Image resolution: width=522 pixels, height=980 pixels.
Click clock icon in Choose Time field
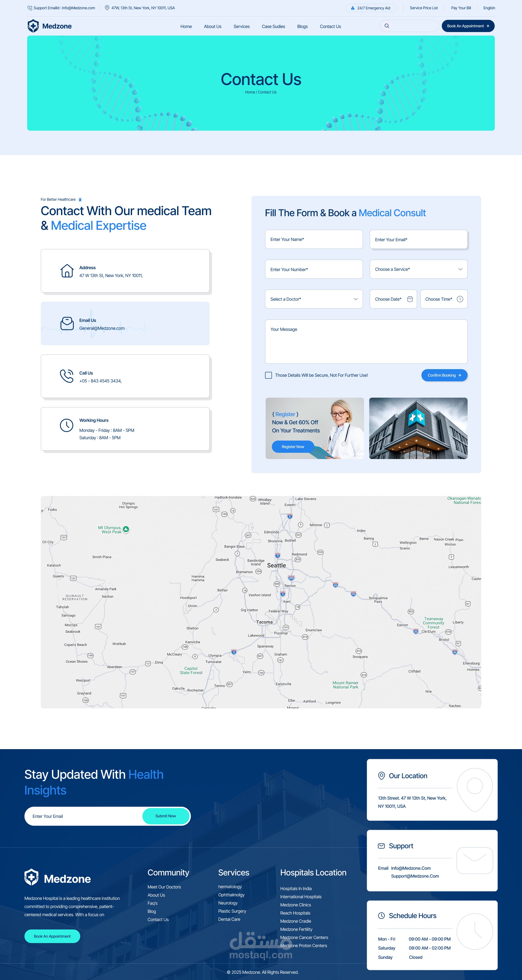pyautogui.click(x=459, y=299)
